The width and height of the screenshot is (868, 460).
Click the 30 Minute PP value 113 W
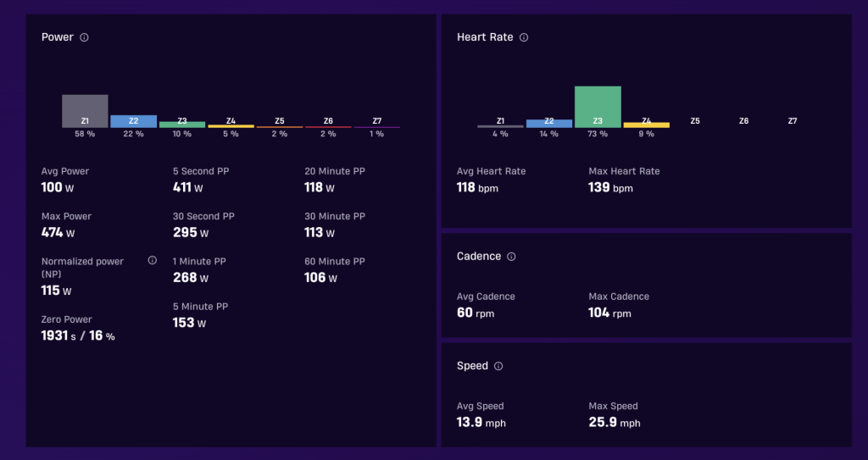[x=320, y=232]
